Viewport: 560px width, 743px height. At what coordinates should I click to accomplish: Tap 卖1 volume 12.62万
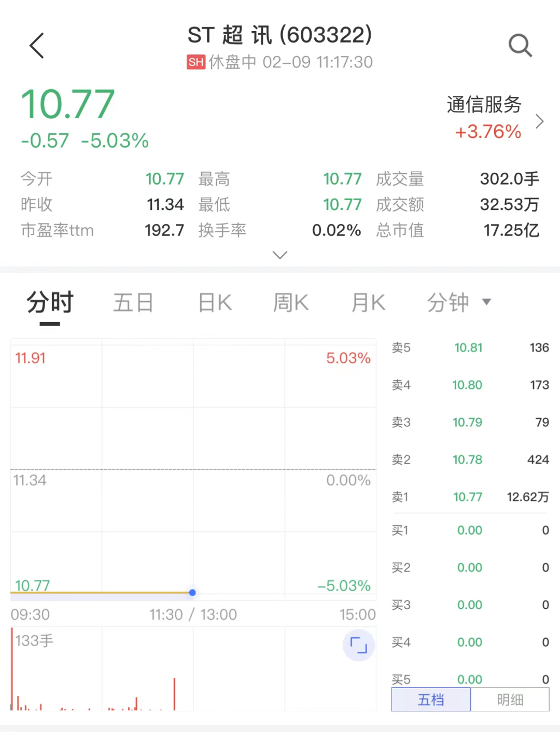coord(528,497)
